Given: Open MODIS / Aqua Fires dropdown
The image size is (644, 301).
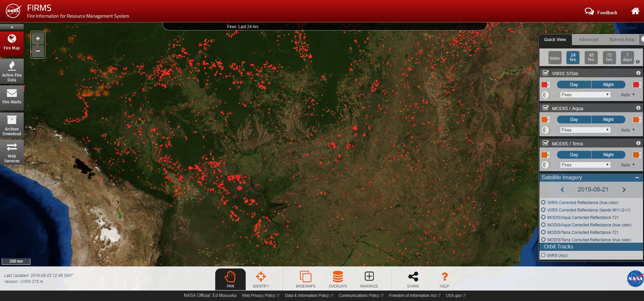Looking at the screenshot, I should [585, 130].
